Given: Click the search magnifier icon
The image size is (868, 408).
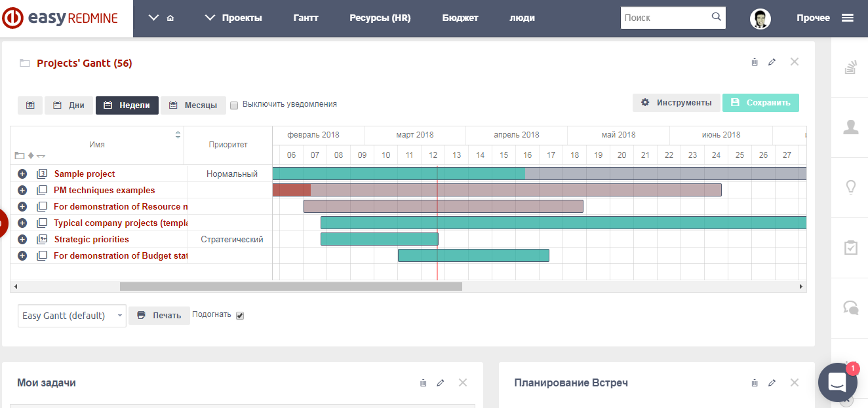Looking at the screenshot, I should click(716, 18).
